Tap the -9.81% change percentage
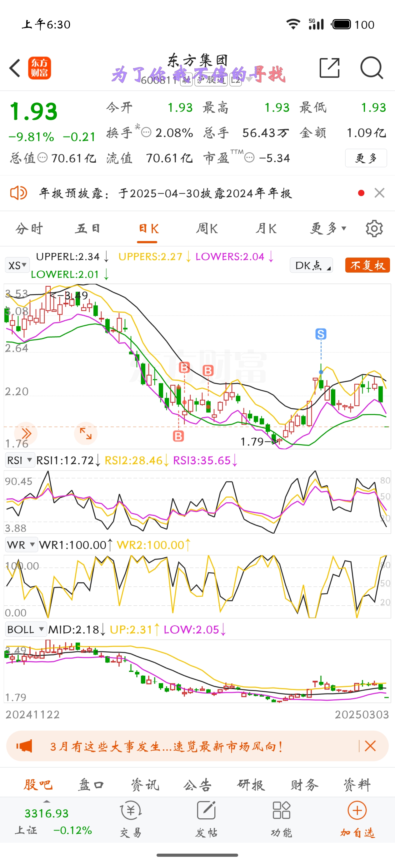Viewport: 395px width, 868px height. pos(31,137)
